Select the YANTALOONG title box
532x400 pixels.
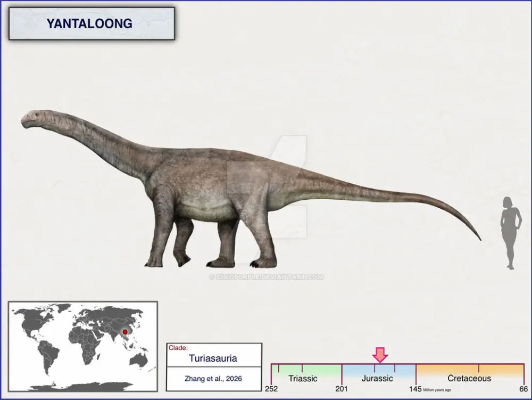tap(92, 23)
